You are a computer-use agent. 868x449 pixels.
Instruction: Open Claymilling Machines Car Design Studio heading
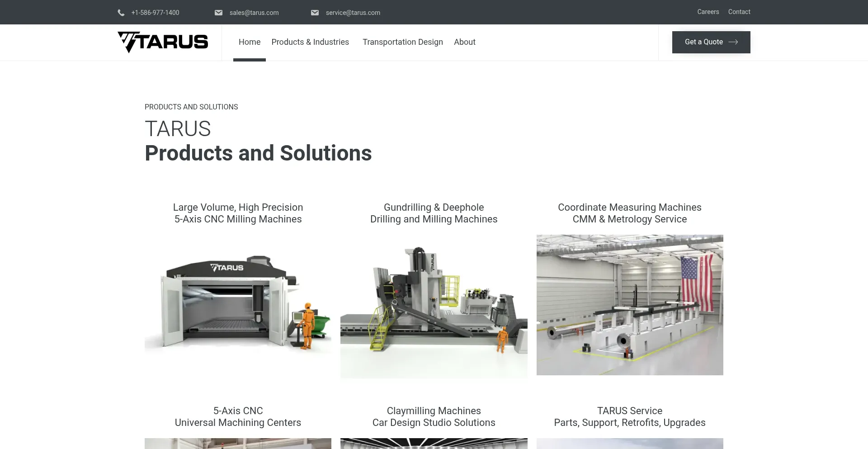(434, 417)
